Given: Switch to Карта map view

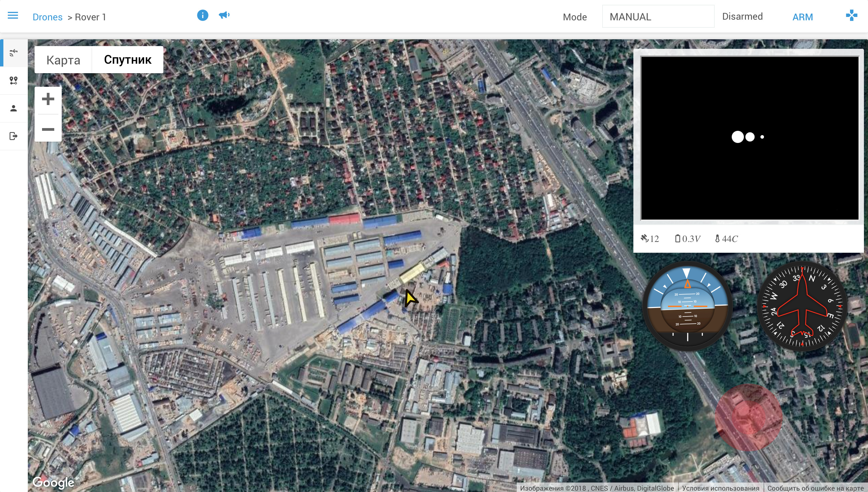Looking at the screenshot, I should (x=63, y=60).
